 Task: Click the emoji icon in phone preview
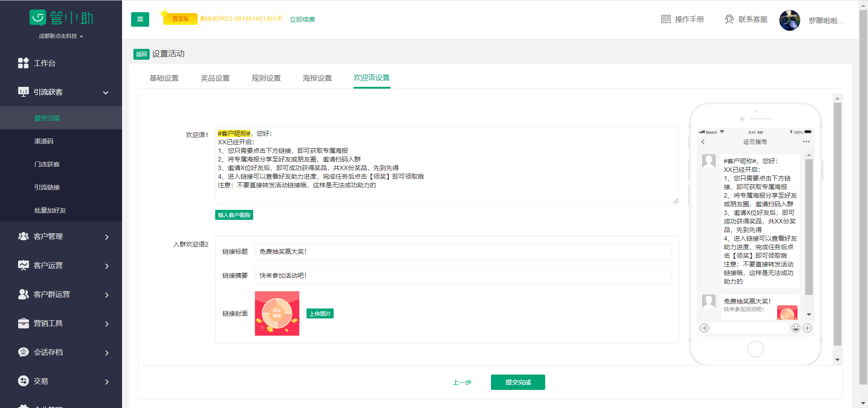(796, 328)
